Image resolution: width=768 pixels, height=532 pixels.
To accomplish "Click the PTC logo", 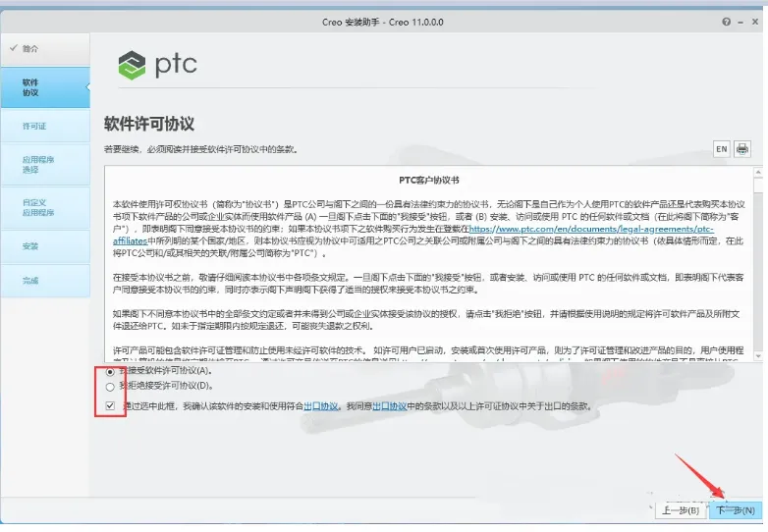I will (157, 65).
